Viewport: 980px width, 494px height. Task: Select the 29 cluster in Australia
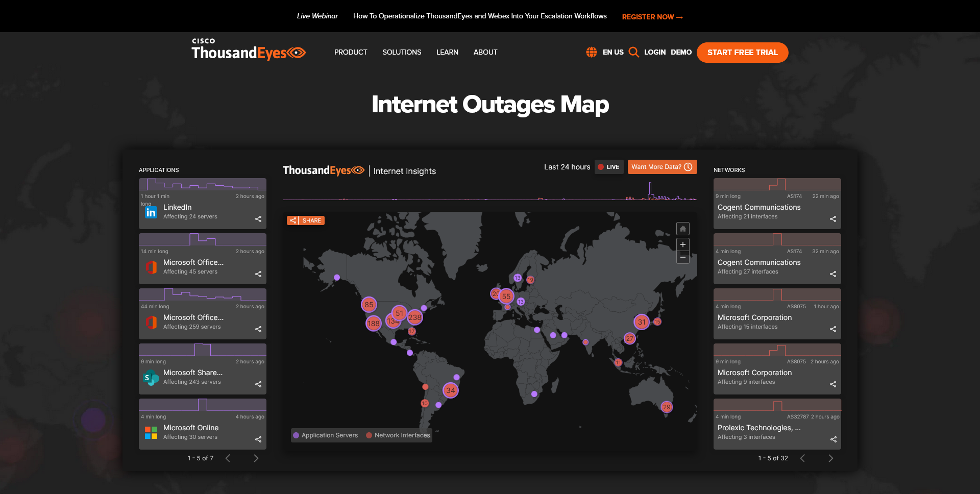667,407
